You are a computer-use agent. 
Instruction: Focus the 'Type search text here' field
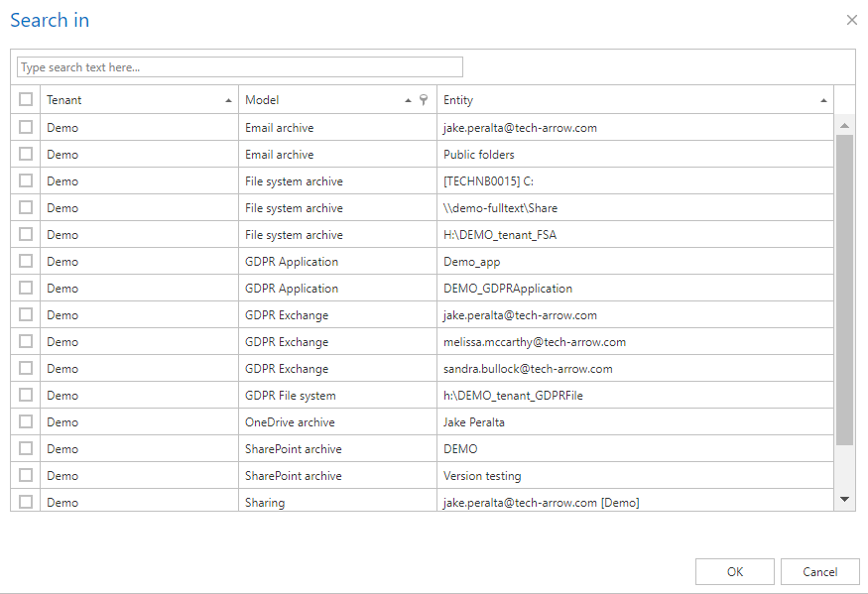coord(240,67)
